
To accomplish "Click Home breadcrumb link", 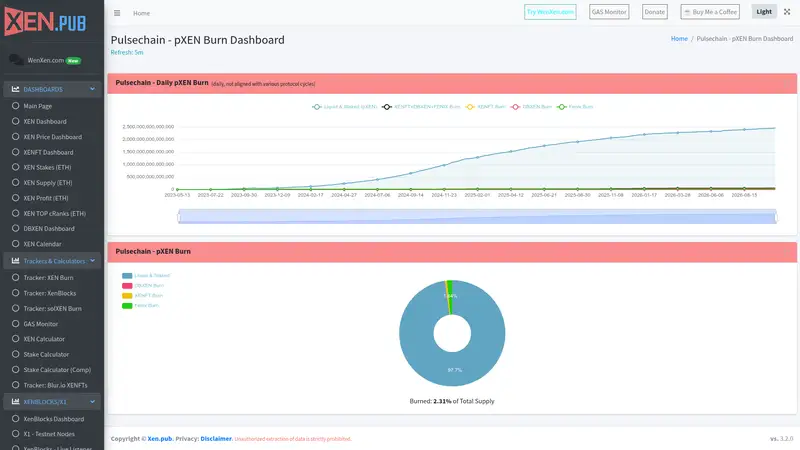I will pos(679,38).
